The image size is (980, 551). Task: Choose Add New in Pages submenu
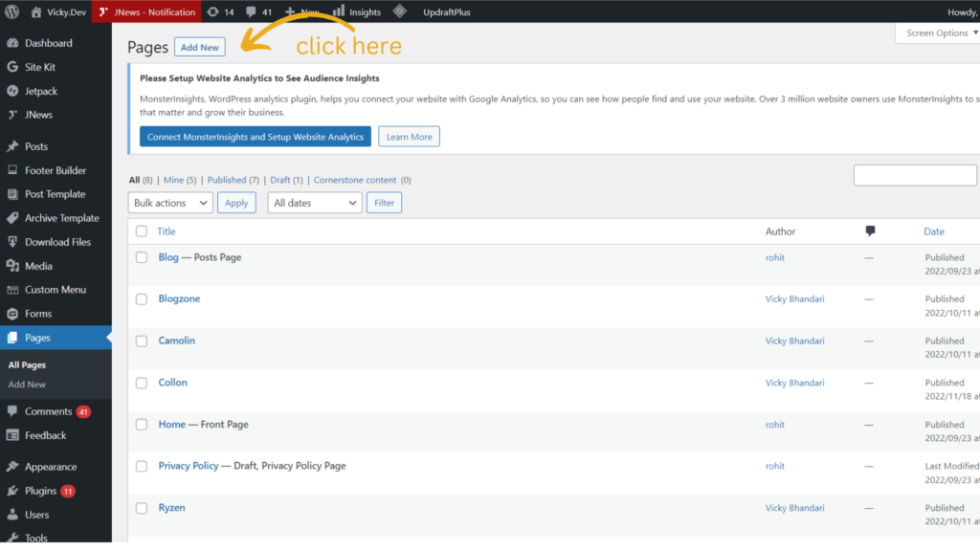(x=27, y=385)
